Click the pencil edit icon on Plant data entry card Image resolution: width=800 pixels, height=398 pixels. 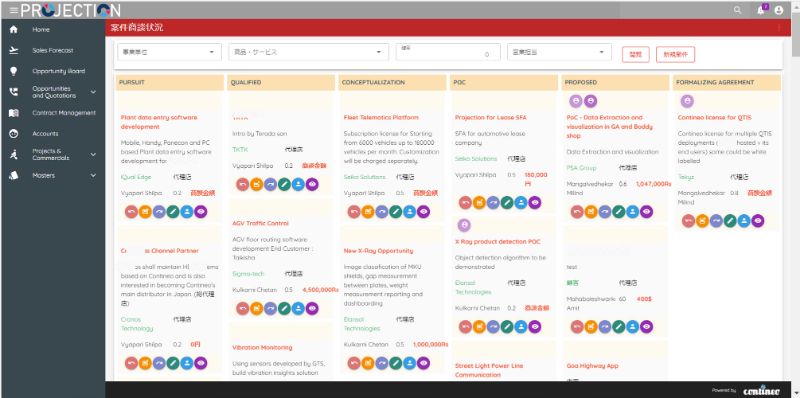pos(173,212)
